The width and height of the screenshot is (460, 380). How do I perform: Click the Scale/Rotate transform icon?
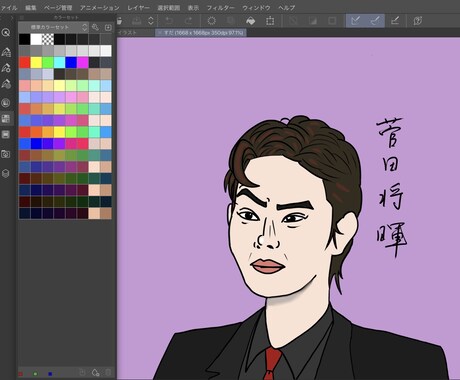click(x=270, y=21)
